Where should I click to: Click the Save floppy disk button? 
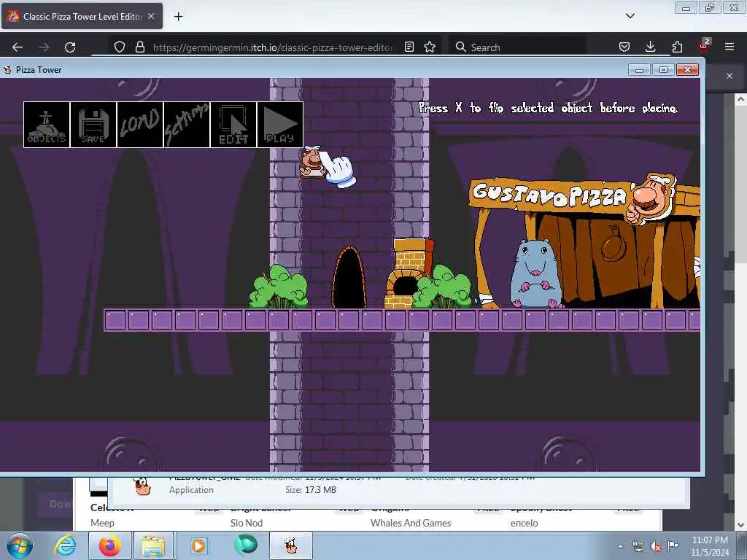(93, 125)
